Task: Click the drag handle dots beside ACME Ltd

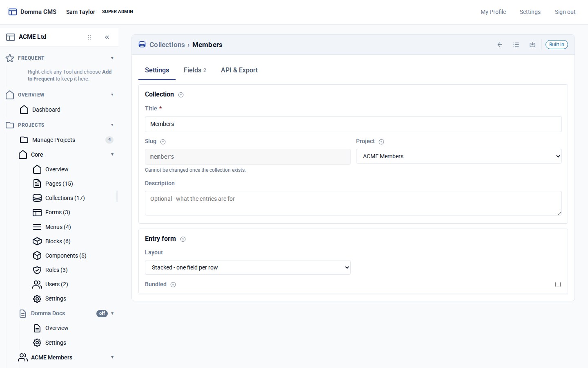Action: [89, 37]
